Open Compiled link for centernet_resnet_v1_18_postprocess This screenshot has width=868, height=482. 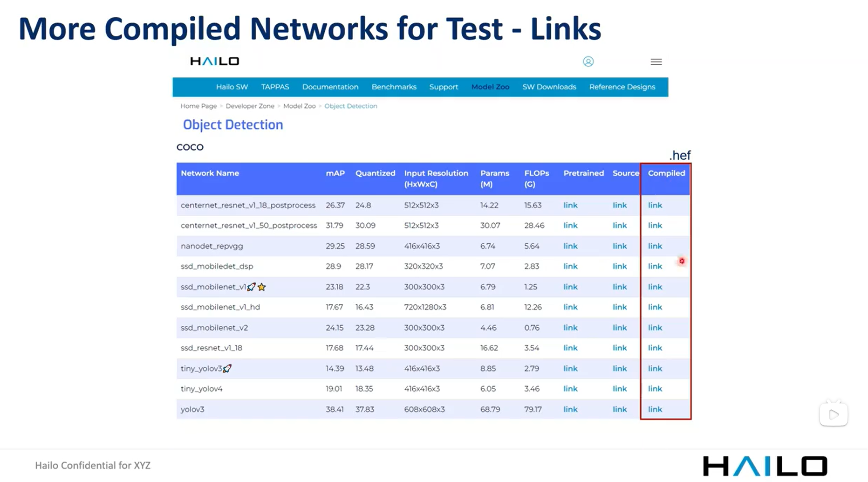(x=655, y=205)
